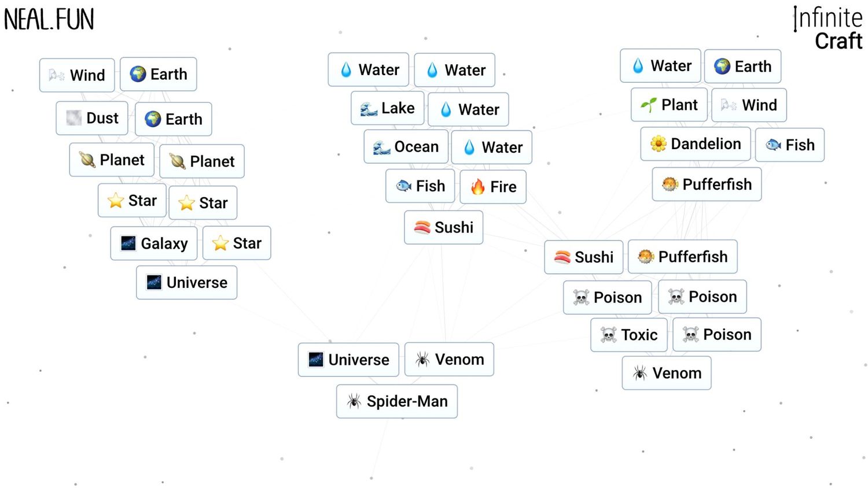Click the sushi icon on tile beside Pufferfish

coord(562,257)
